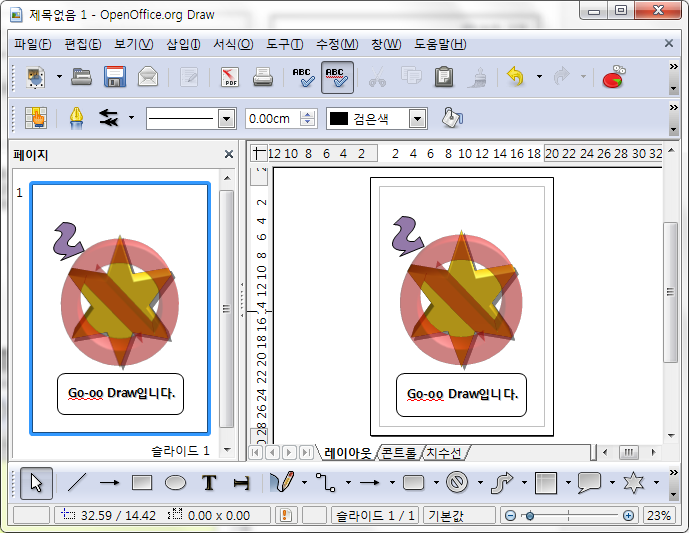Image resolution: width=689 pixels, height=533 pixels.
Task: Switch to the 레이아웃 tab
Action: 348,453
